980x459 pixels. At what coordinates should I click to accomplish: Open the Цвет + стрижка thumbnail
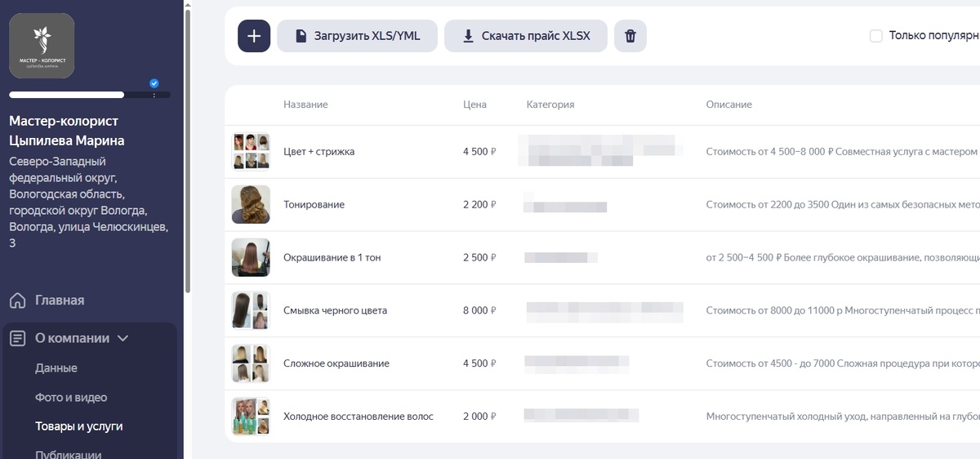point(251,152)
